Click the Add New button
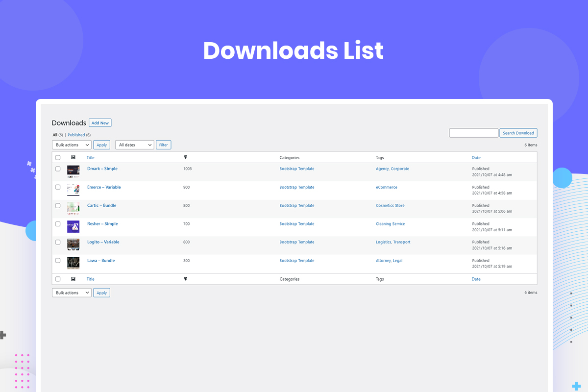 [100, 123]
